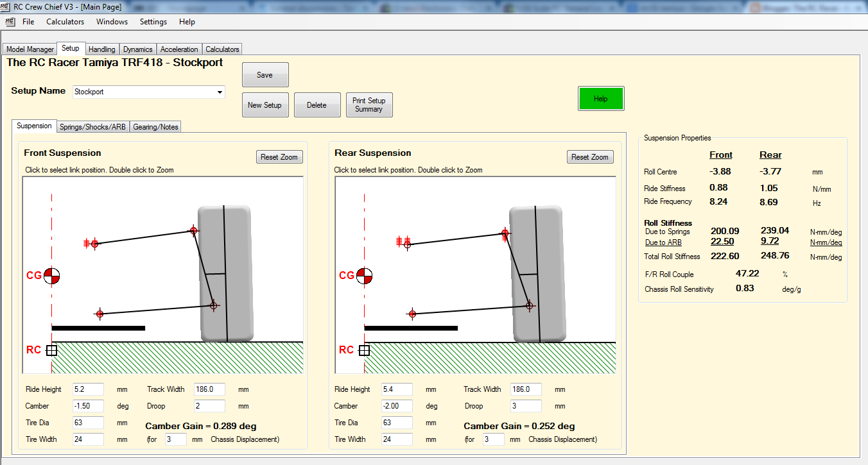Image resolution: width=868 pixels, height=465 pixels.
Task: Click the Save button
Action: 265,75
